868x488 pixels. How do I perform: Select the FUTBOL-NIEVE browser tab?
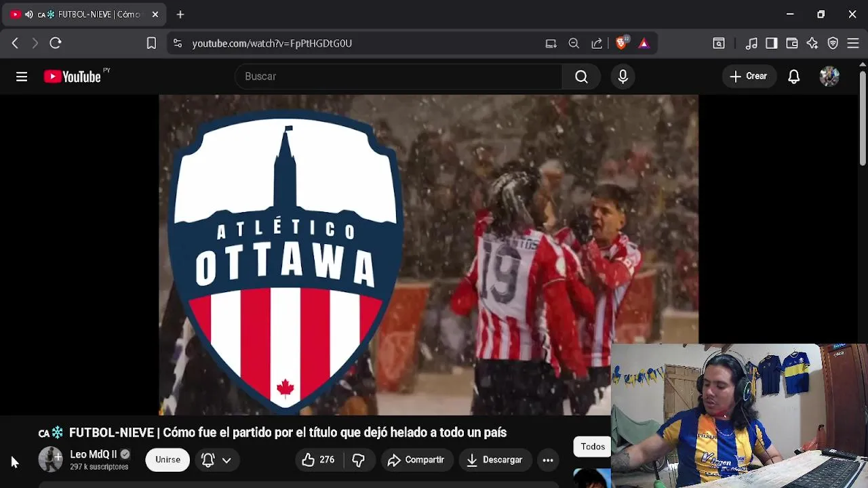(85, 14)
